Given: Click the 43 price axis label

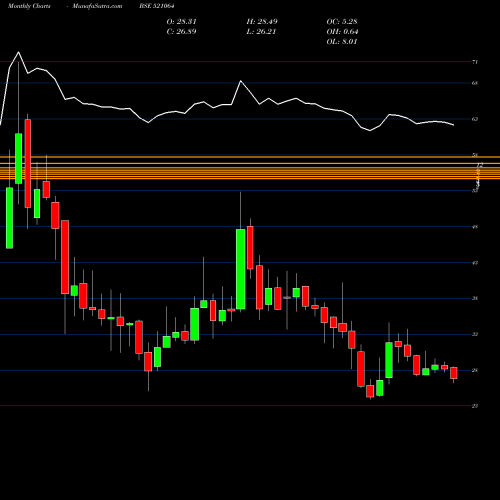Looking at the screenshot, I should click(475, 263).
